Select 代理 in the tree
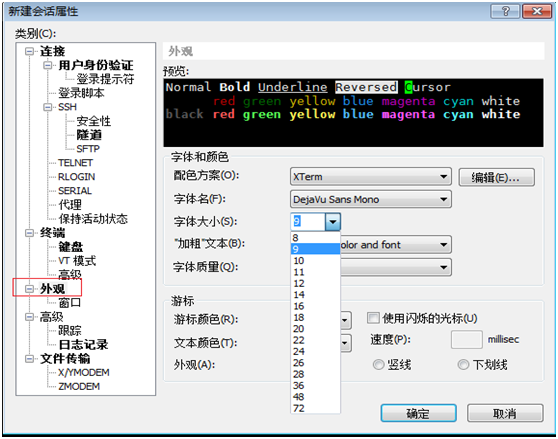The image size is (558, 439). [x=70, y=205]
